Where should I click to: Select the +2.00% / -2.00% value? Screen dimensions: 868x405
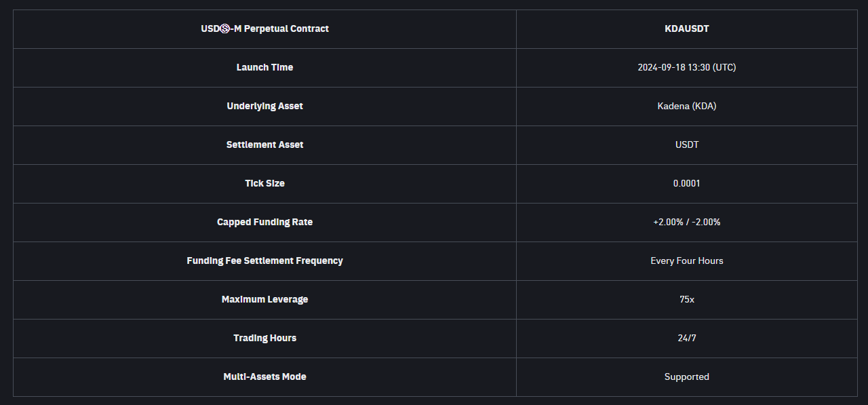point(686,223)
